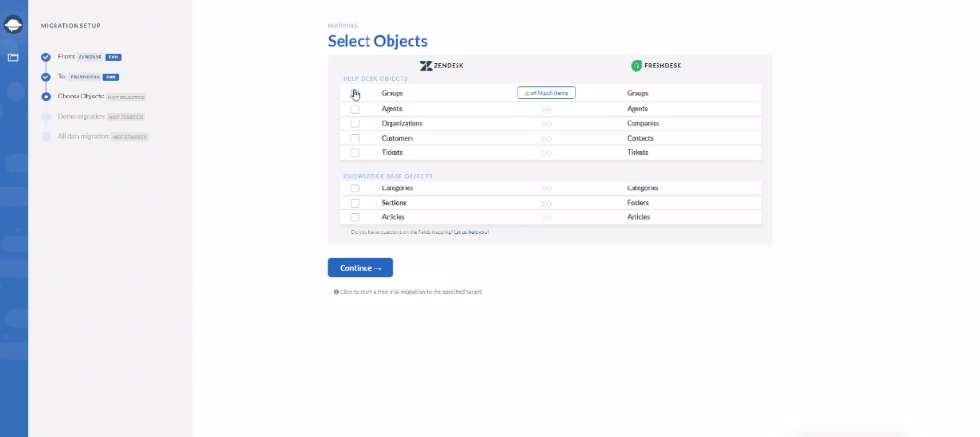This screenshot has height=437, width=980.
Task: Select the Customers checkbox
Action: point(355,138)
